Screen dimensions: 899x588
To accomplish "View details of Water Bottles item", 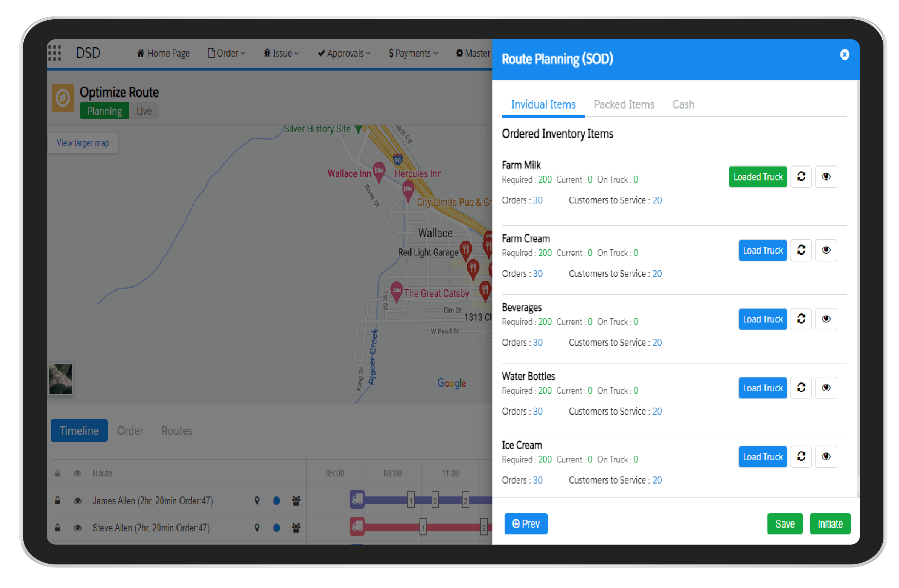I will tap(826, 388).
